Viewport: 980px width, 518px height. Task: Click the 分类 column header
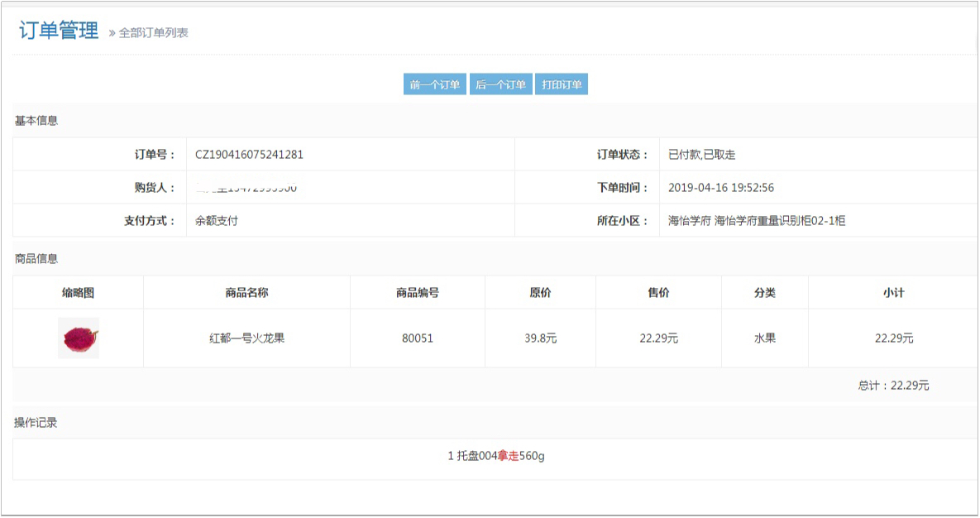click(x=764, y=293)
